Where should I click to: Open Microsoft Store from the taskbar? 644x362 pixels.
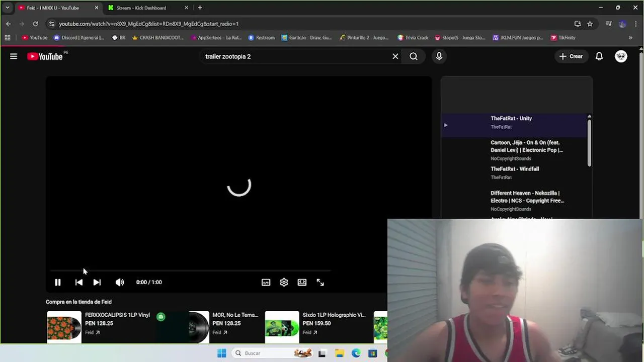[373, 353]
